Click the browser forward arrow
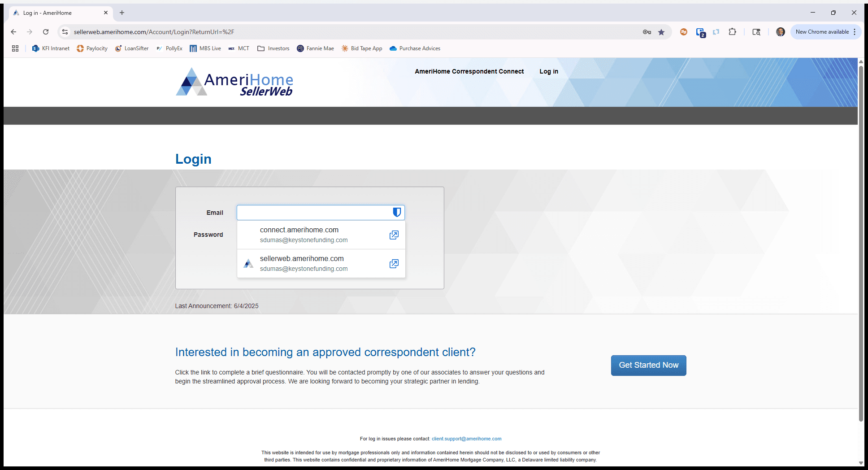This screenshot has height=470, width=868. coord(30,32)
